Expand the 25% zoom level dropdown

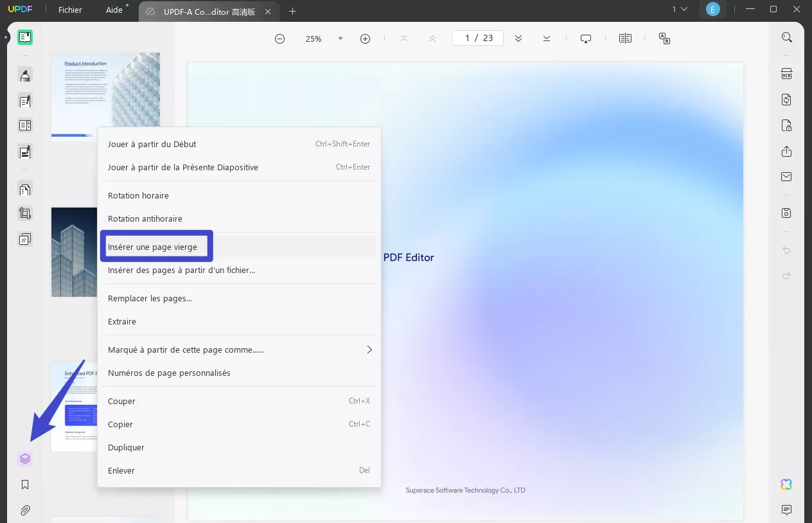(340, 39)
